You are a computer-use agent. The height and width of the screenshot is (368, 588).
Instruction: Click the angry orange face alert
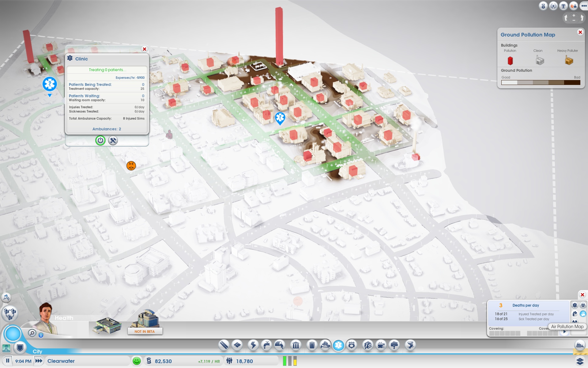coord(131,166)
